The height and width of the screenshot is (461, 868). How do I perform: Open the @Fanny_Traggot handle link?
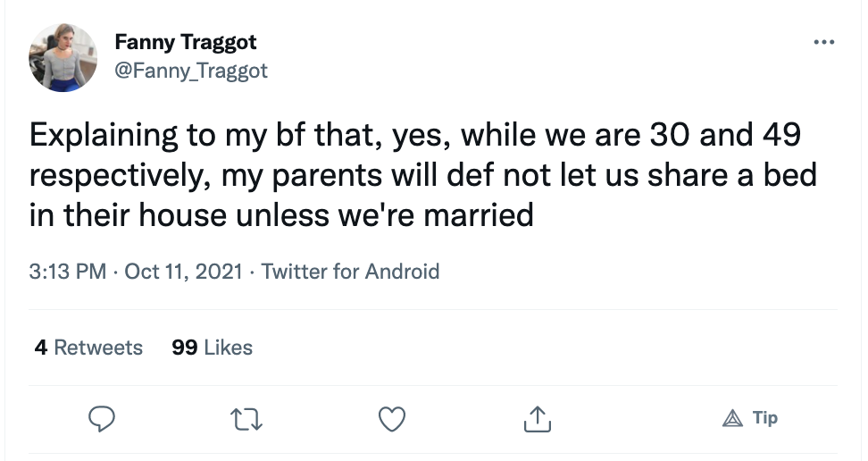[191, 71]
